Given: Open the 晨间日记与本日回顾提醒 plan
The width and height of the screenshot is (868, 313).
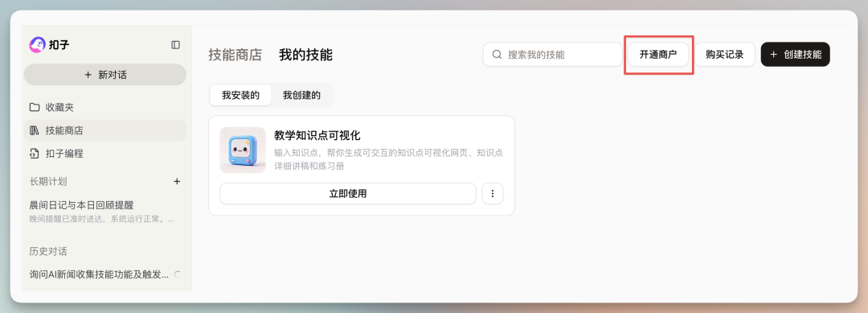Looking at the screenshot, I should click(105, 212).
